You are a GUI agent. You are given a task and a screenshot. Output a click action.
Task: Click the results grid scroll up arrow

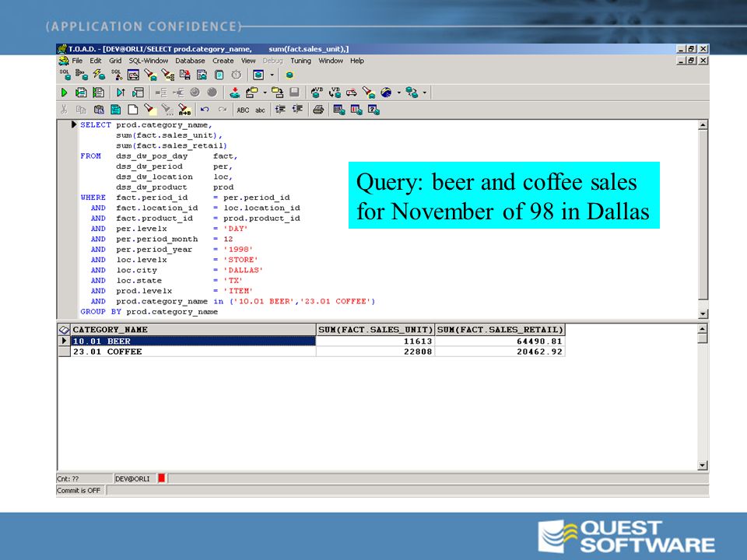(x=702, y=329)
